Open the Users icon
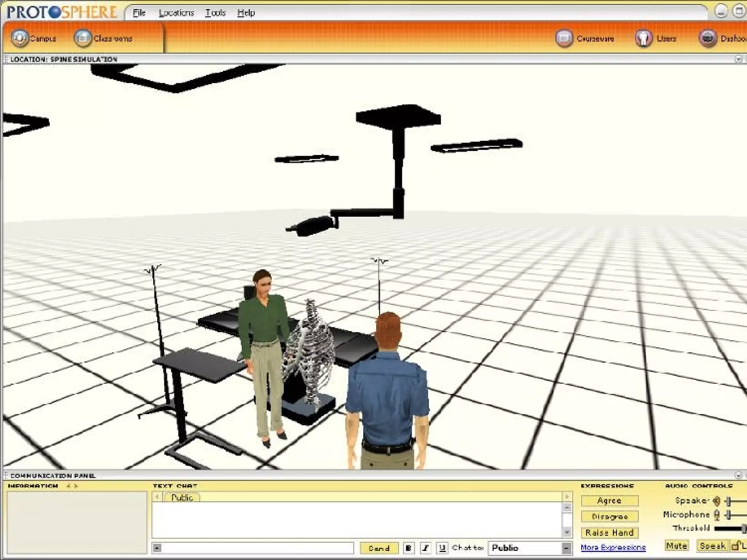Image resolution: width=747 pixels, height=560 pixels. 644,38
